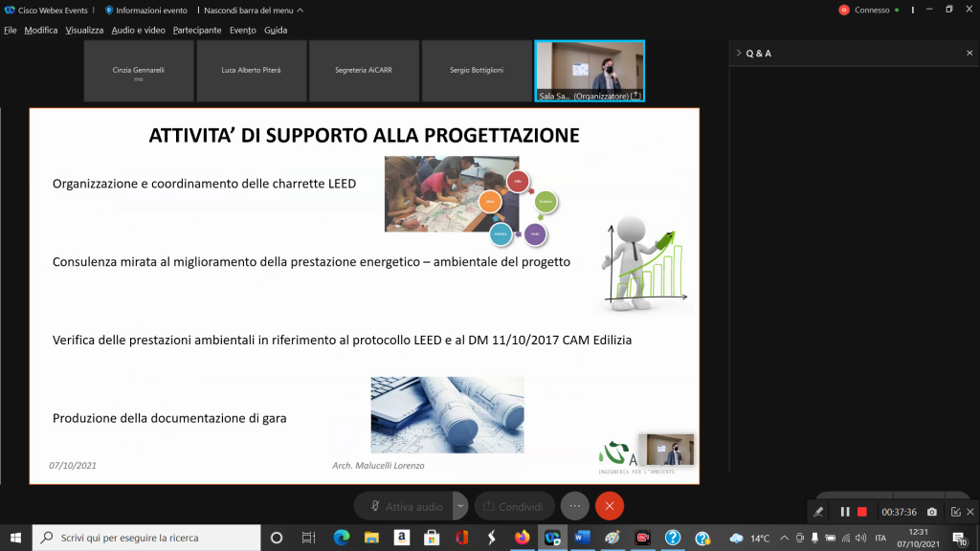
Task: Click Nascondi barra del menu toggle
Action: tap(254, 10)
